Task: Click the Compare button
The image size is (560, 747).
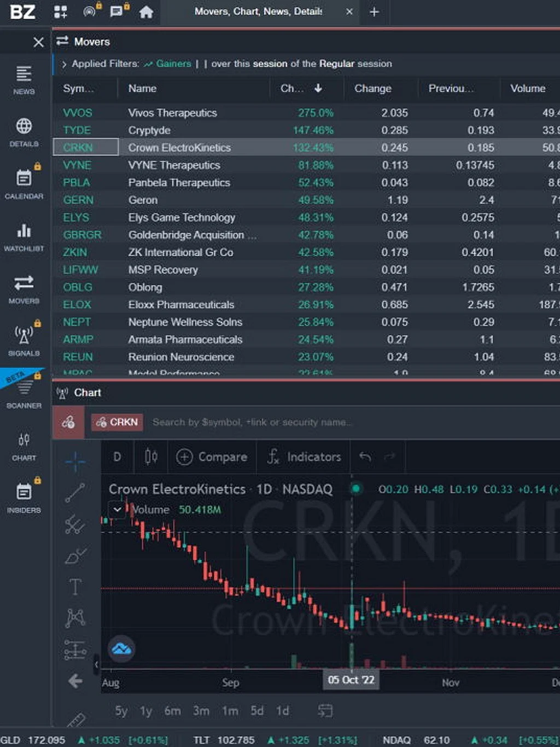Action: pyautogui.click(x=212, y=456)
